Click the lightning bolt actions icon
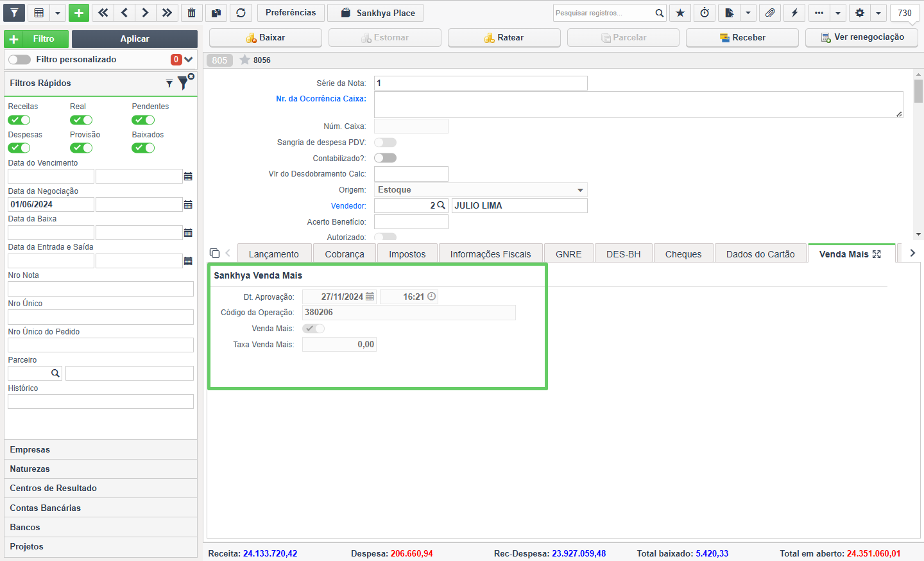Screen dimensions: 924x561 click(794, 13)
